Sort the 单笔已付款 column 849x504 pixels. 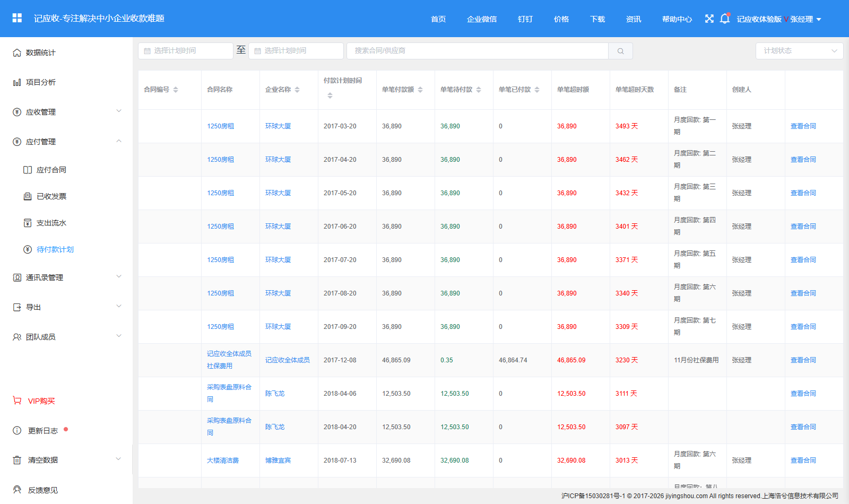pos(537,90)
